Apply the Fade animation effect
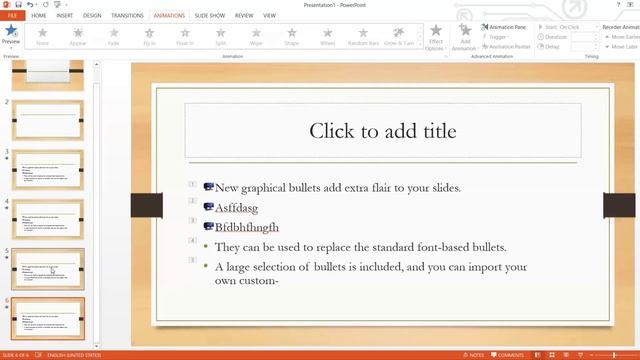Screen dimensions: 640x360 point(114,36)
